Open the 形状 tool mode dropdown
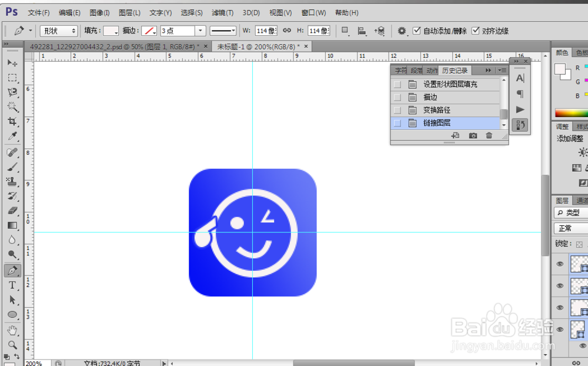Image resolution: width=588 pixels, height=366 pixels. 59,31
